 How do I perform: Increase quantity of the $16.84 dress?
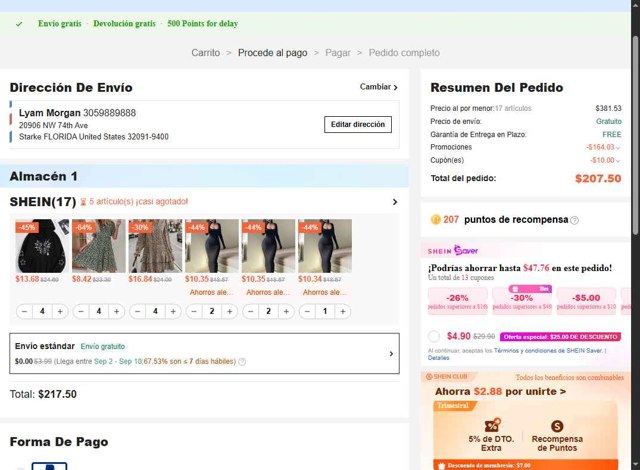tap(173, 311)
